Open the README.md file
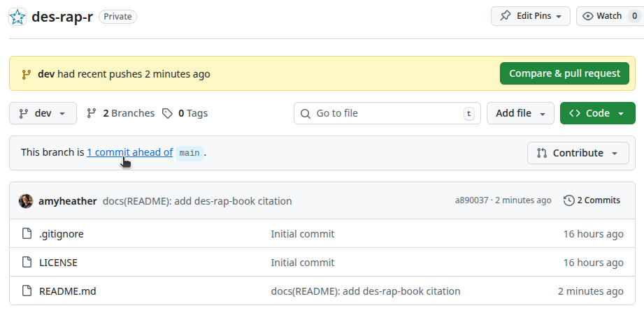The height and width of the screenshot is (315, 644). [x=68, y=291]
